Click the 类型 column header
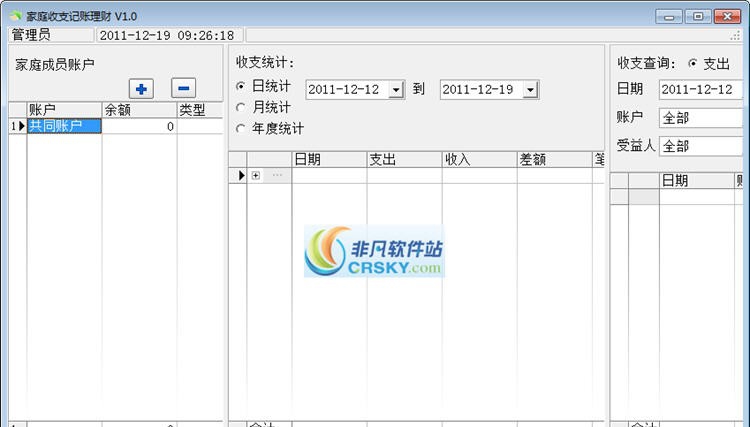 coord(200,110)
